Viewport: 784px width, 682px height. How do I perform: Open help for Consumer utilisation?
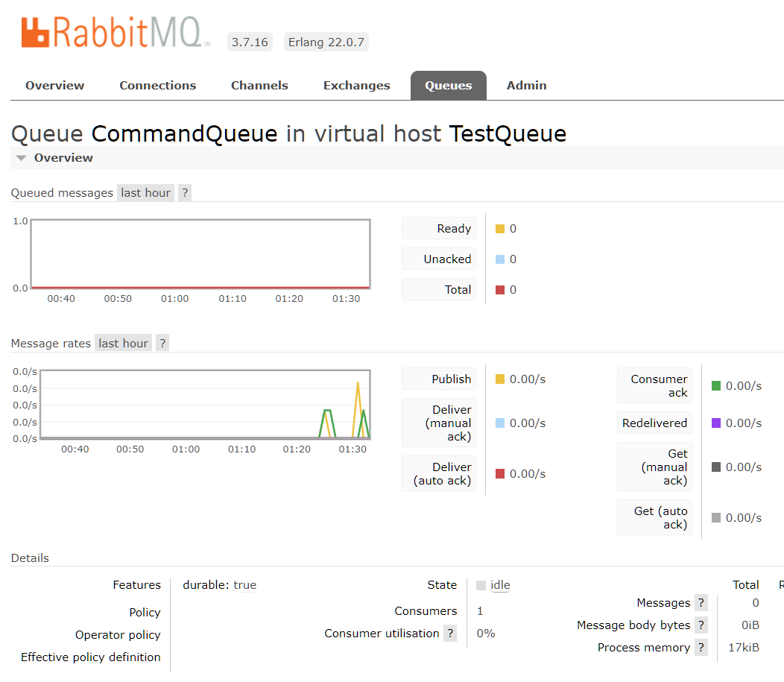(450, 634)
